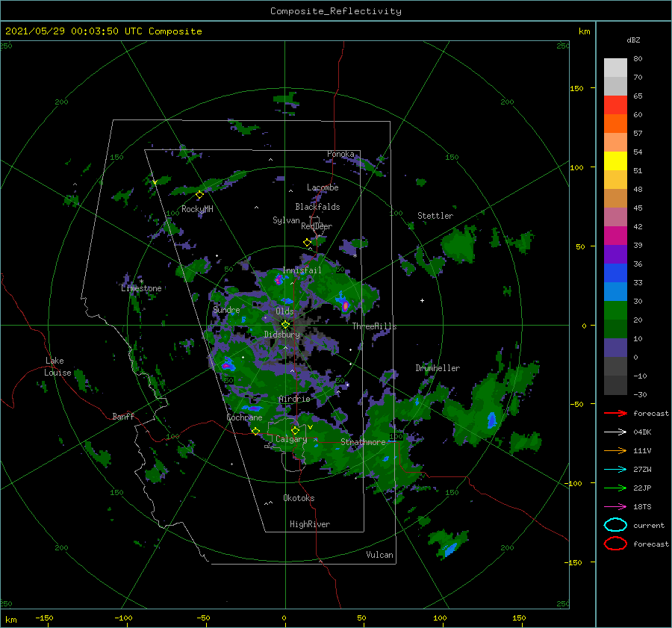This screenshot has height=628, width=672.
Task: Click the magenta storm core west of ThreeHills
Action: (346, 305)
